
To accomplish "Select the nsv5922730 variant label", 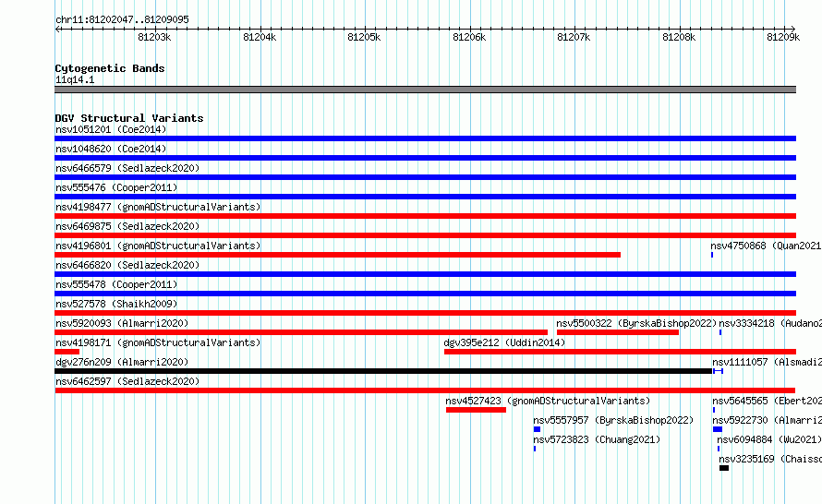I will point(767,420).
